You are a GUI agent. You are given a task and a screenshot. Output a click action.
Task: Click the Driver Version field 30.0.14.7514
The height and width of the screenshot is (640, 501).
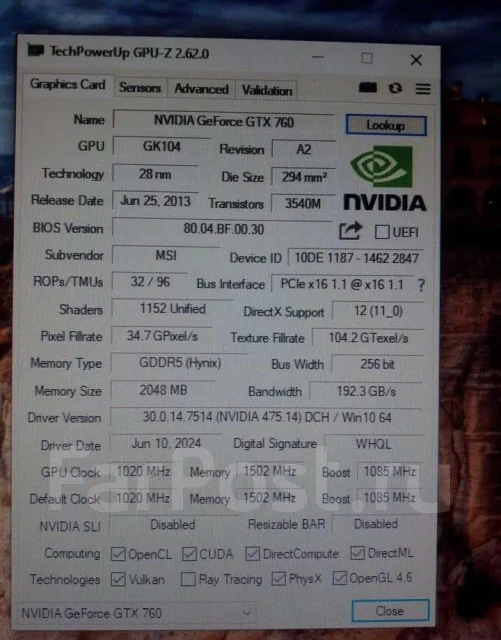pos(267,418)
